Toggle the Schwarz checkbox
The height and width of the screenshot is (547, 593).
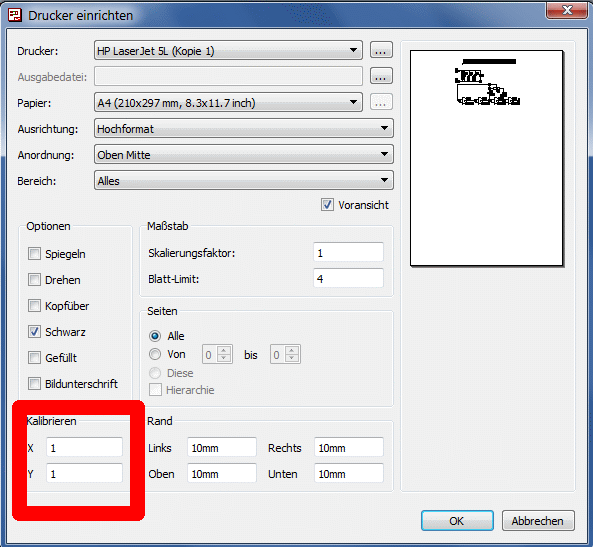point(34,332)
